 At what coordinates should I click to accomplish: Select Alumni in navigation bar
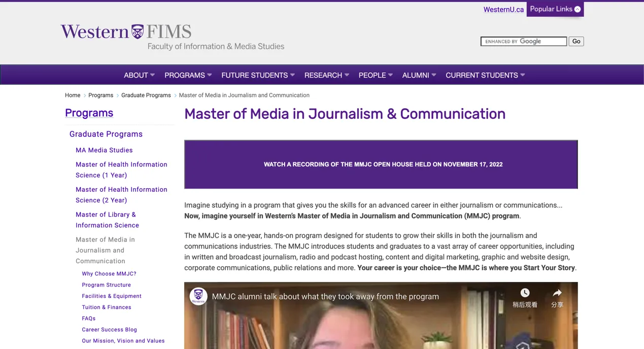[x=419, y=75]
